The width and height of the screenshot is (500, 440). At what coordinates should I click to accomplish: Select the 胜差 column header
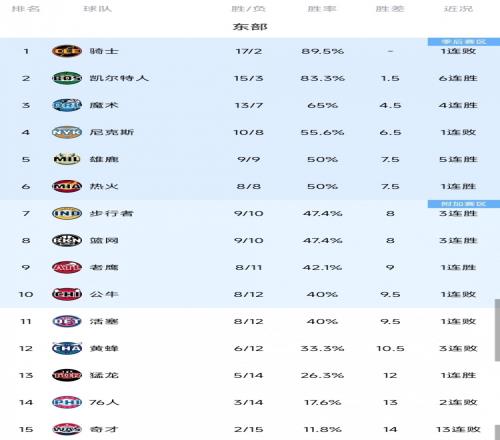pyautogui.click(x=390, y=8)
